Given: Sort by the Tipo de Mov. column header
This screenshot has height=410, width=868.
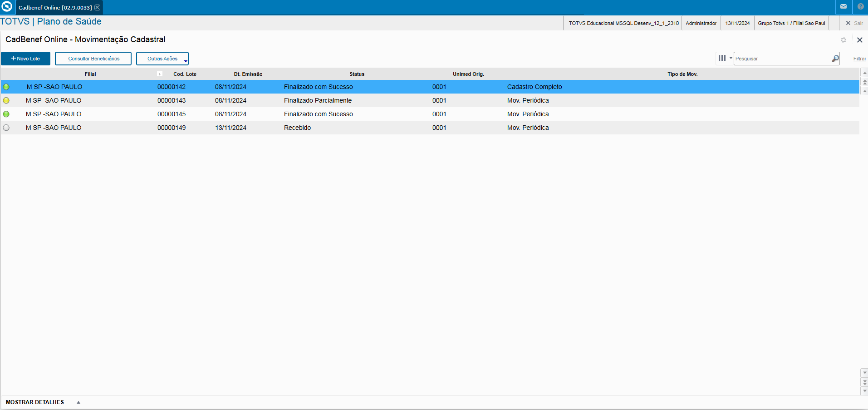Looking at the screenshot, I should click(x=682, y=74).
